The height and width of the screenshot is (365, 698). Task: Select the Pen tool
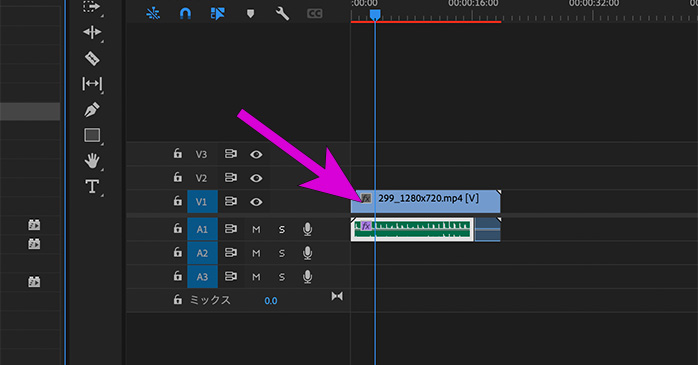pos(92,110)
